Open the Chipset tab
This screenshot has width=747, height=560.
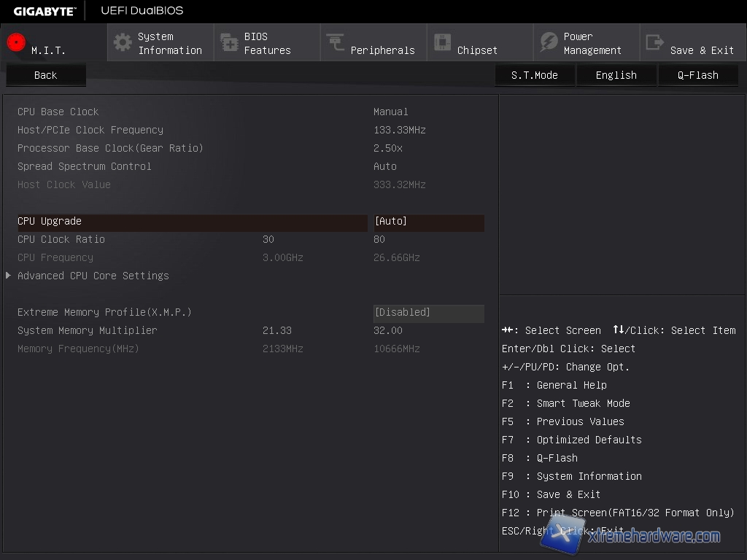click(477, 50)
